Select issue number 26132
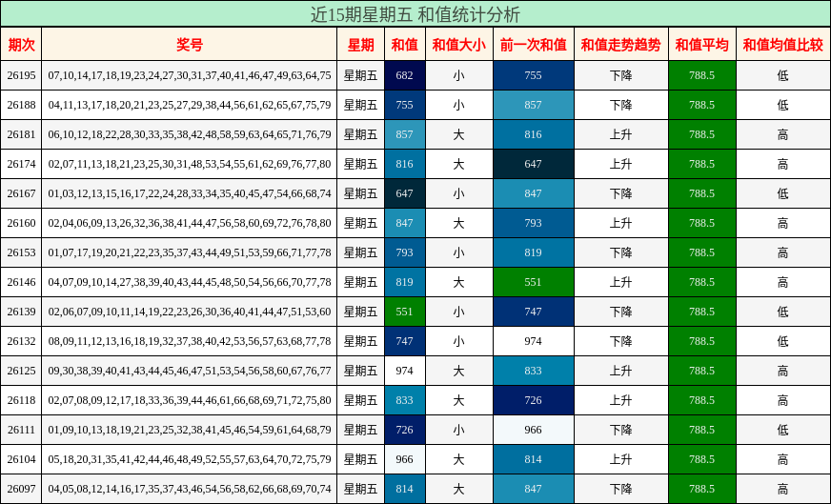831x504 pixels. tap(21, 341)
